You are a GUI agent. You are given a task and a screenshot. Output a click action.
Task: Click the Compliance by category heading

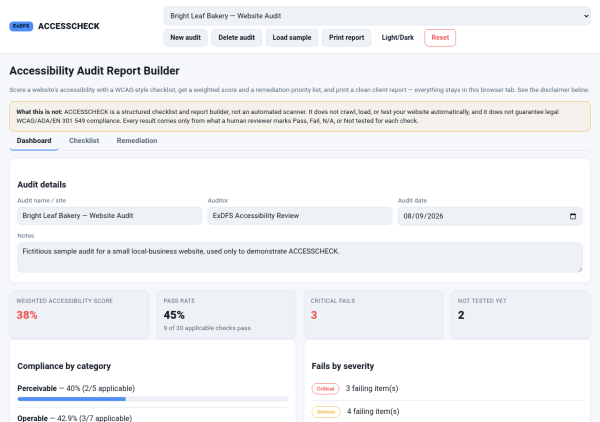[x=64, y=366]
